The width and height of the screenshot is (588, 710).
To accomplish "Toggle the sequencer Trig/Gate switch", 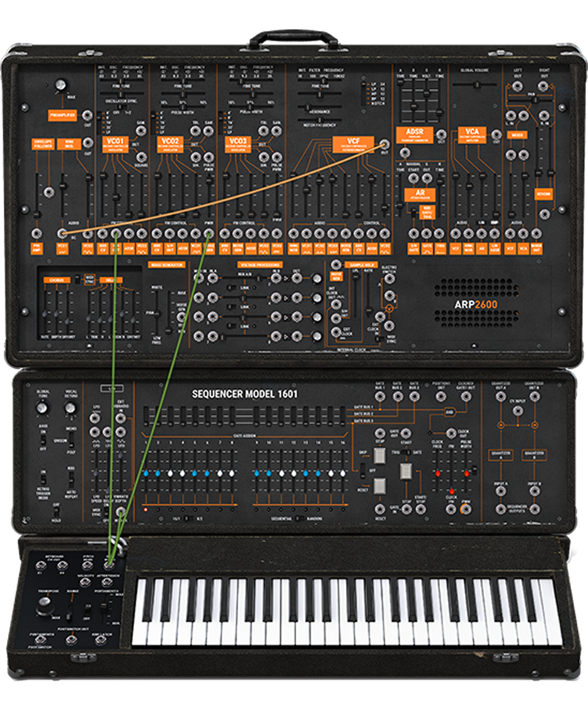I will point(406,452).
